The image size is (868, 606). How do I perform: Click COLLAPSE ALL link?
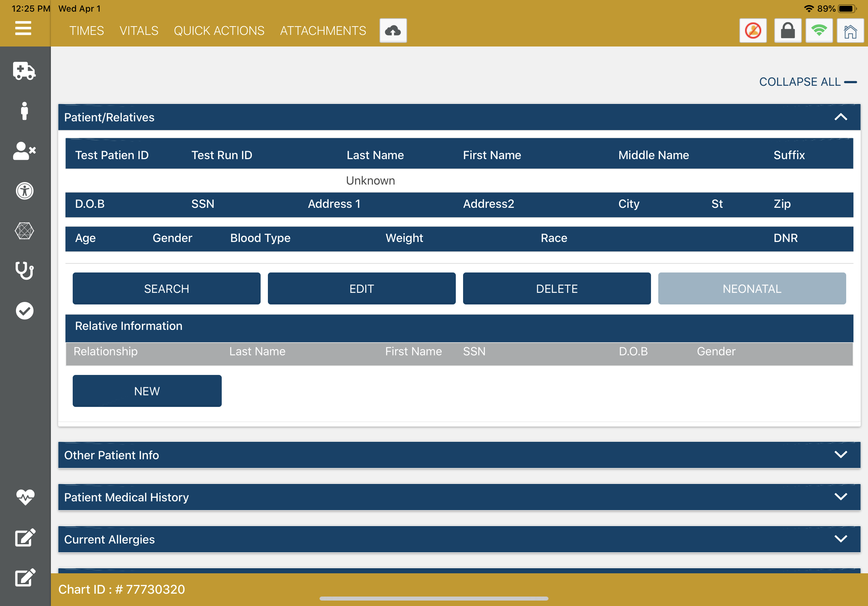pos(808,82)
